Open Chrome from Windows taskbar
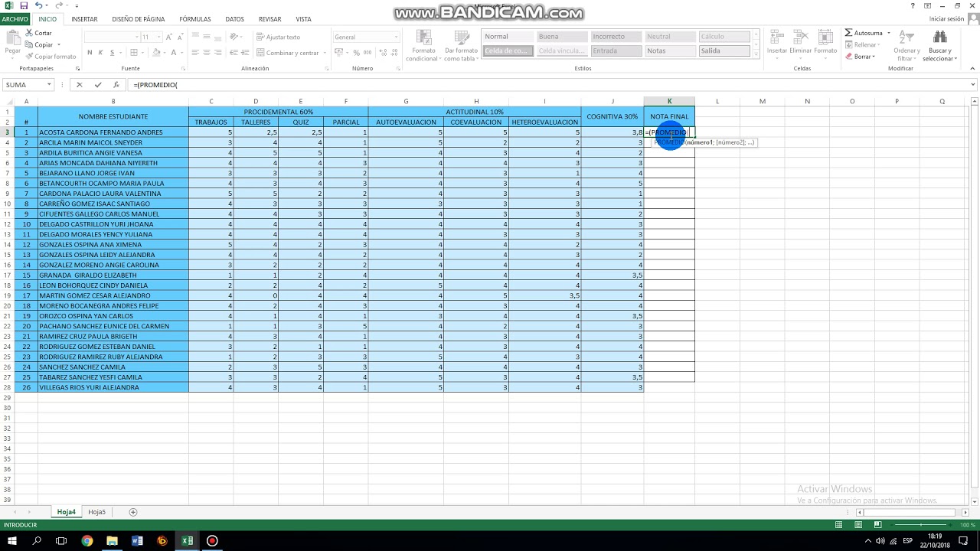This screenshot has width=980, height=551. point(87,540)
